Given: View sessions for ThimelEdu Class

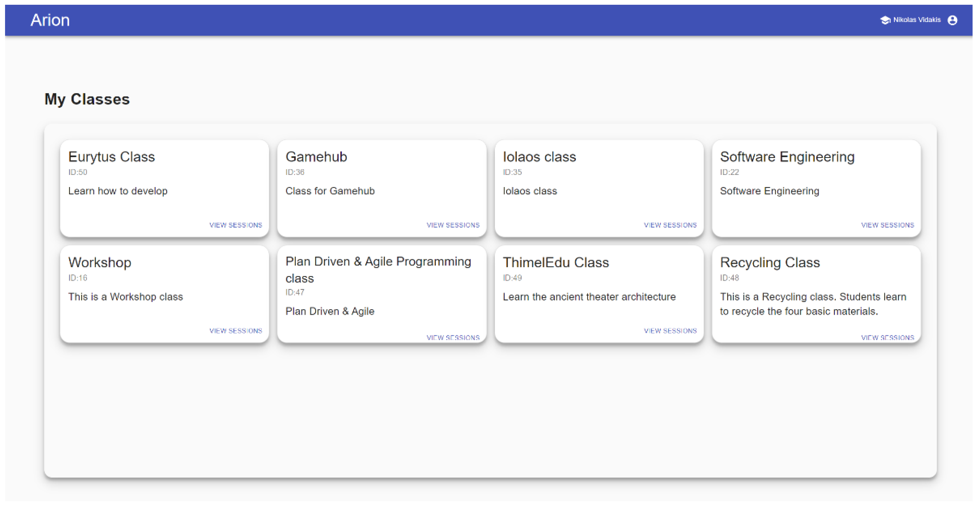Looking at the screenshot, I should tap(670, 331).
